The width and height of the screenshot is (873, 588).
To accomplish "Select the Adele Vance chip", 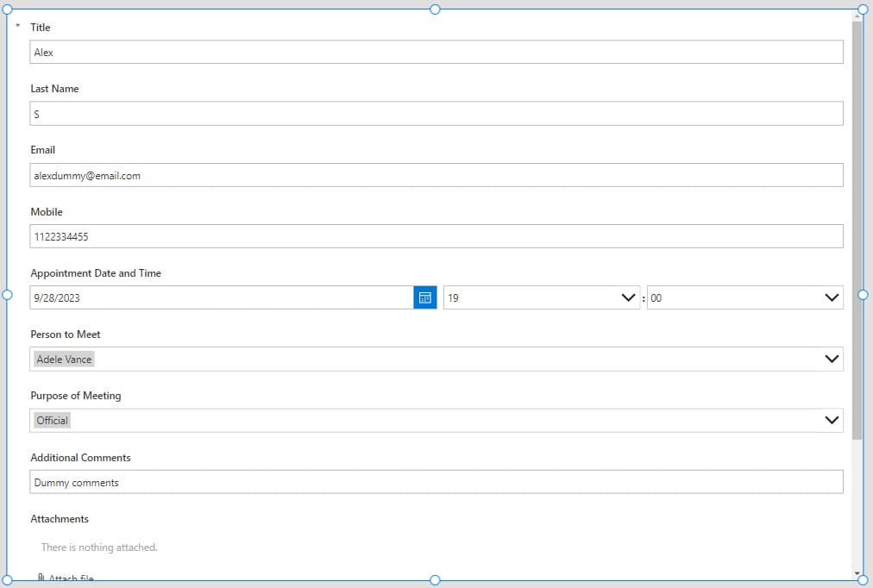I will point(64,359).
